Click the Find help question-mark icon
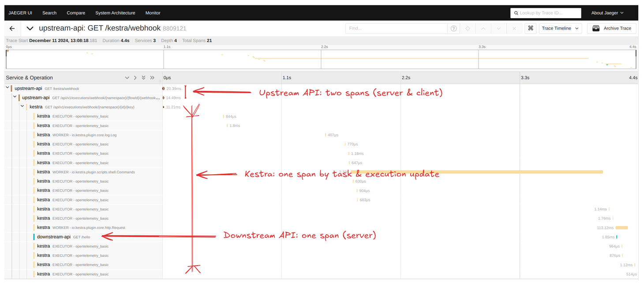The width and height of the screenshot is (644, 285). tap(453, 28)
